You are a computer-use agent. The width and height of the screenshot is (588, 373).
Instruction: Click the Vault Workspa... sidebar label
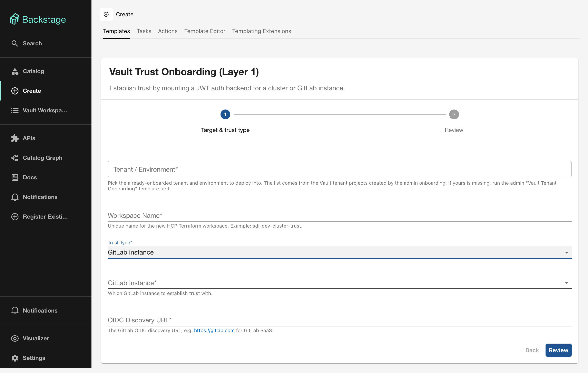point(45,111)
